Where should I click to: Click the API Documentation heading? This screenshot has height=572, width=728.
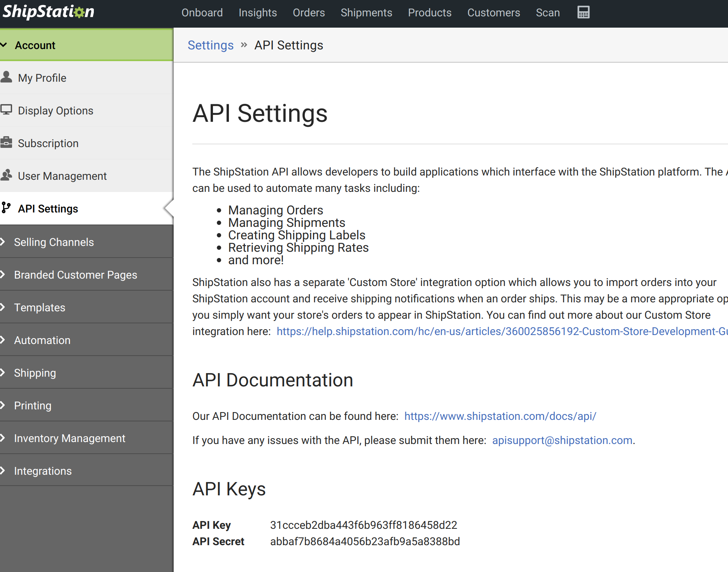(273, 380)
